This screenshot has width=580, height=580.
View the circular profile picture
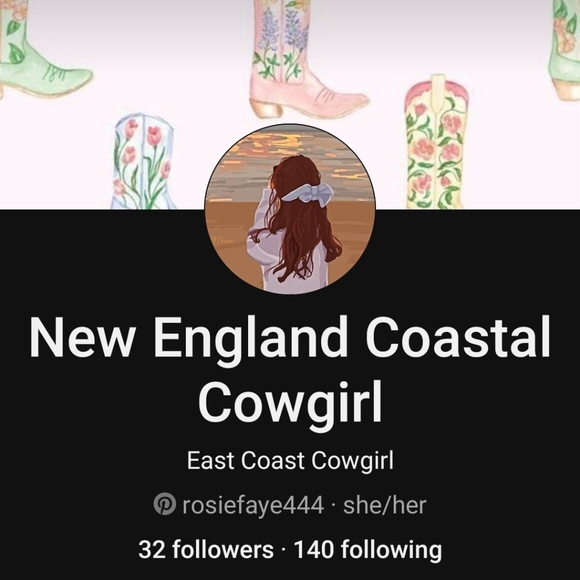coord(290,209)
